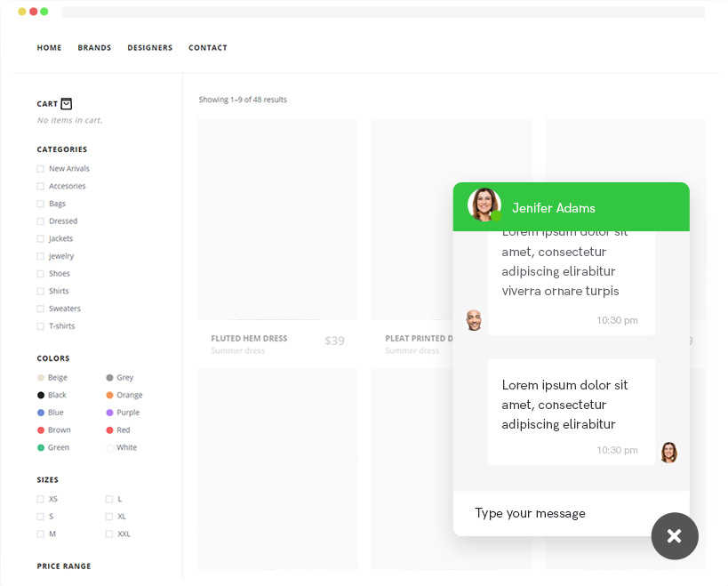This screenshot has height=586, width=728.
Task: Click Jenifer Adams' avatar in chat header
Action: (484, 205)
